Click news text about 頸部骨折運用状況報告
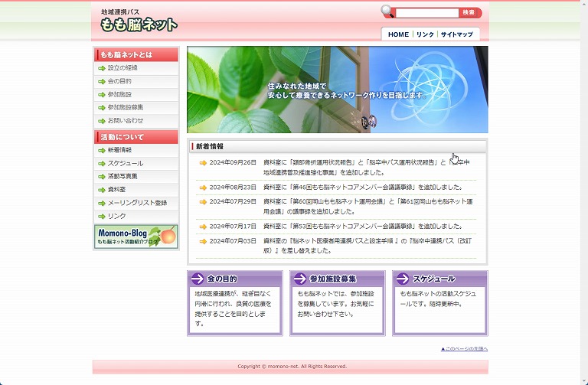Viewport: 588px width, 385px height. 367,168
